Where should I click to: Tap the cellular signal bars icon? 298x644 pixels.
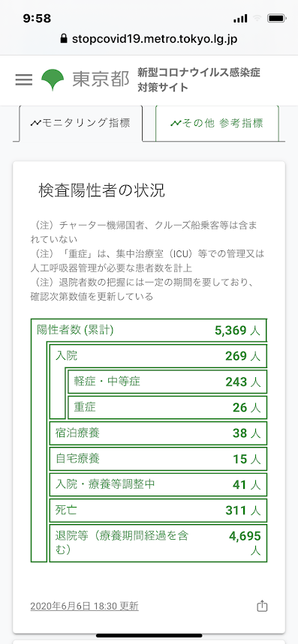point(240,19)
